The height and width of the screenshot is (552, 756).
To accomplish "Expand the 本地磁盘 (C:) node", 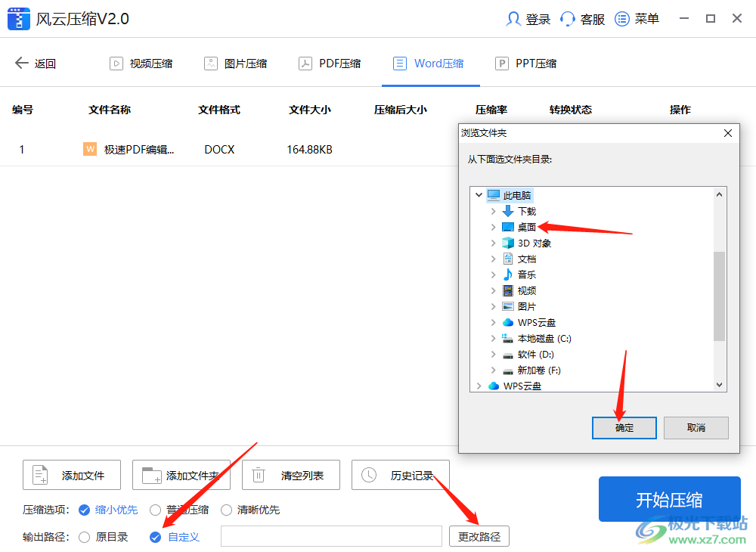I will pyautogui.click(x=493, y=339).
